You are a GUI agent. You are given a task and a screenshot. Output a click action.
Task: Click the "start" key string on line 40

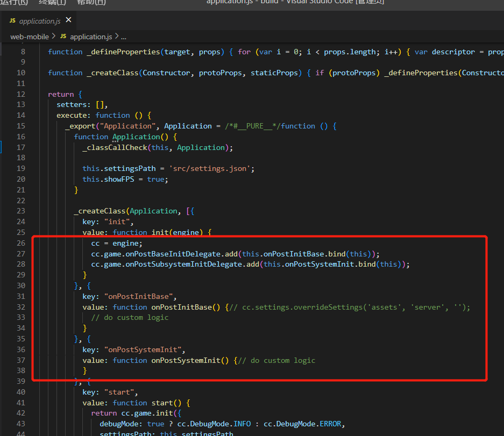click(x=119, y=392)
